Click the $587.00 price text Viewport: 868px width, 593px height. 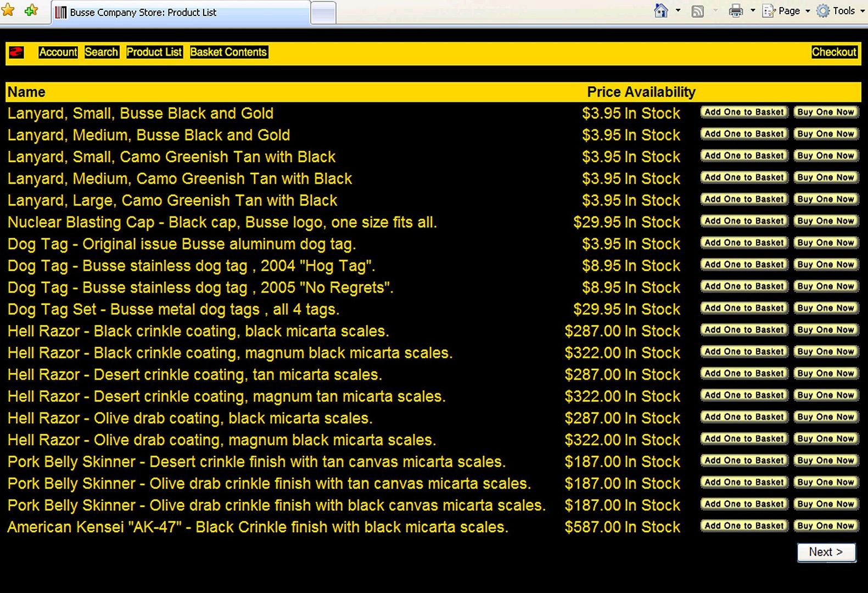tap(593, 527)
